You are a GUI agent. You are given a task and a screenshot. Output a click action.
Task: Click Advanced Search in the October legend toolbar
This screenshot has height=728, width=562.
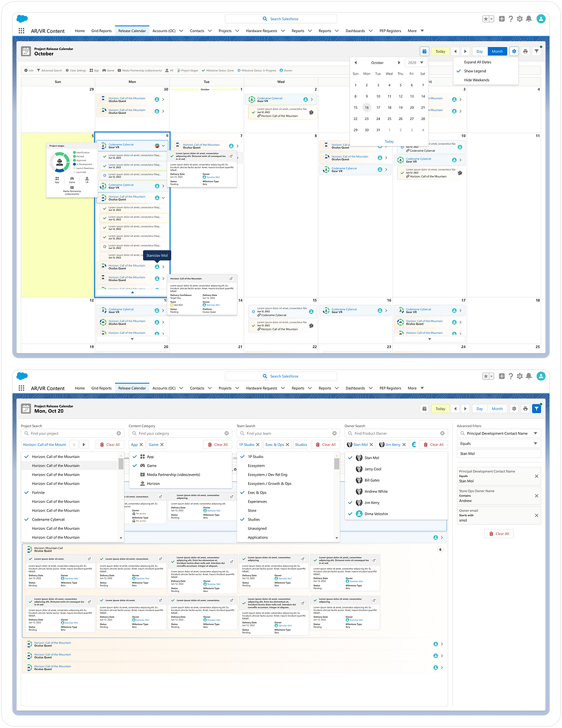[x=49, y=71]
